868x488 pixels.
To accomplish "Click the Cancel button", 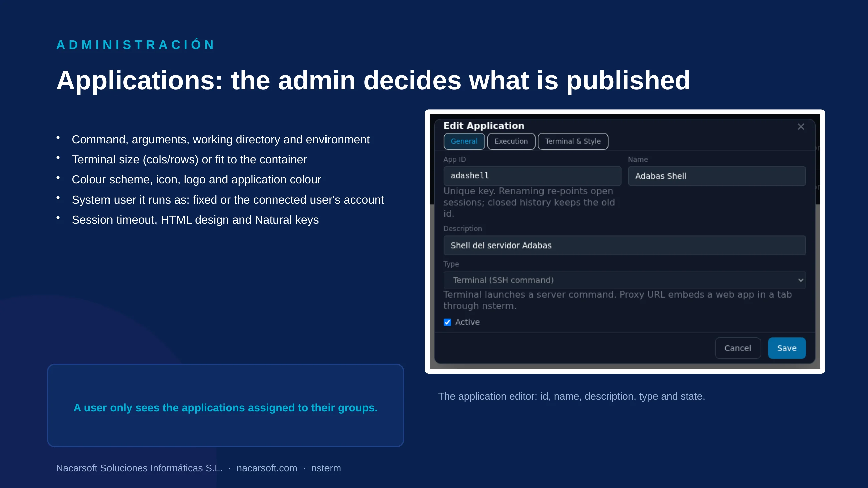I will pyautogui.click(x=737, y=348).
